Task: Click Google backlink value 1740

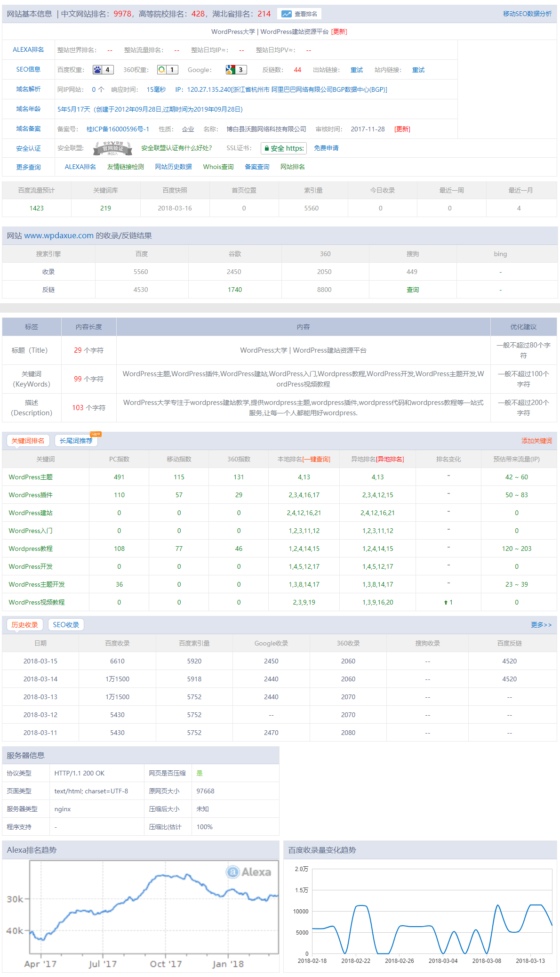Action: click(x=235, y=290)
